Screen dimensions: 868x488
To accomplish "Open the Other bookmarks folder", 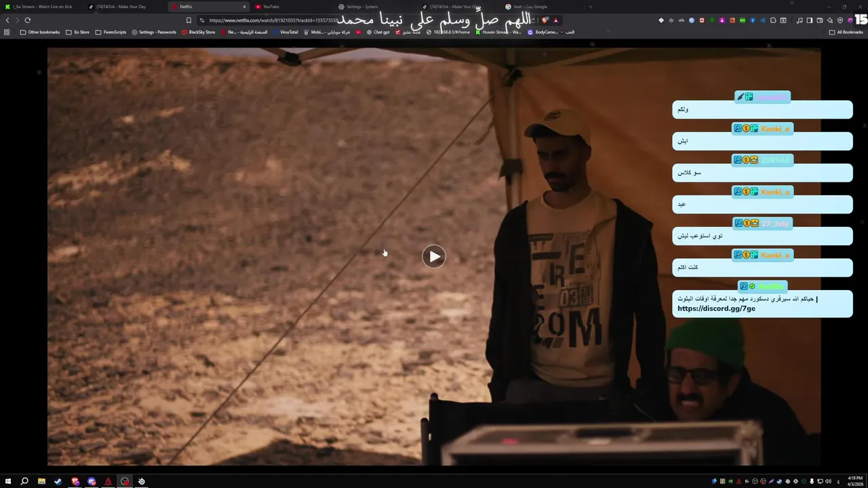I will 40,32.
